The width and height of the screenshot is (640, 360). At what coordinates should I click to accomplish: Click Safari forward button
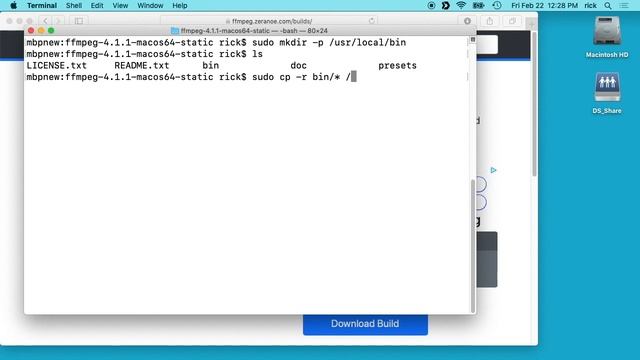(58, 21)
